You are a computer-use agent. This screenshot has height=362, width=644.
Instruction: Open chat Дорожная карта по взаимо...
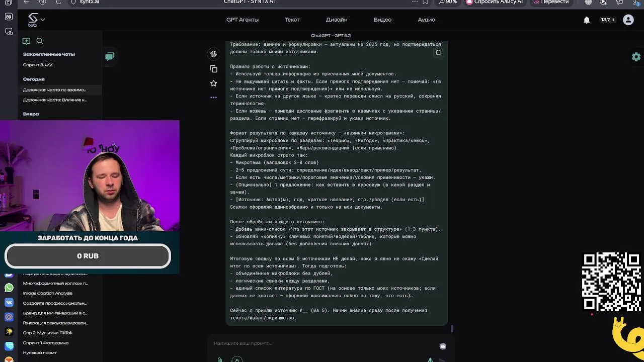54,90
